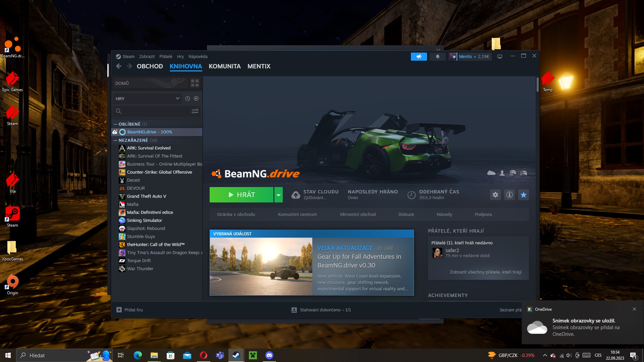
Task: Open the Steam notifications bell
Action: click(437, 57)
